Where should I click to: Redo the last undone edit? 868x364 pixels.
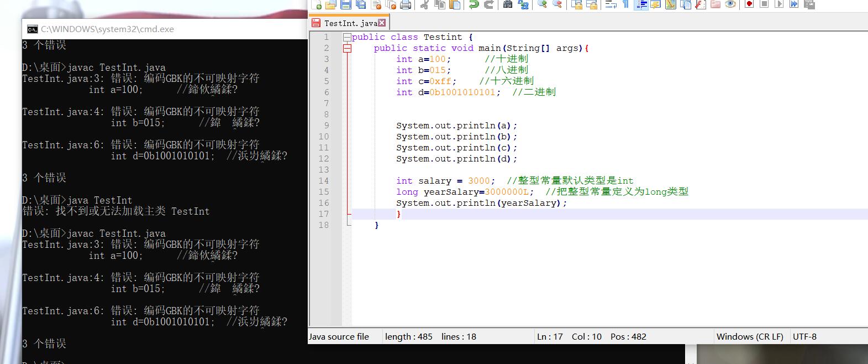tap(488, 4)
